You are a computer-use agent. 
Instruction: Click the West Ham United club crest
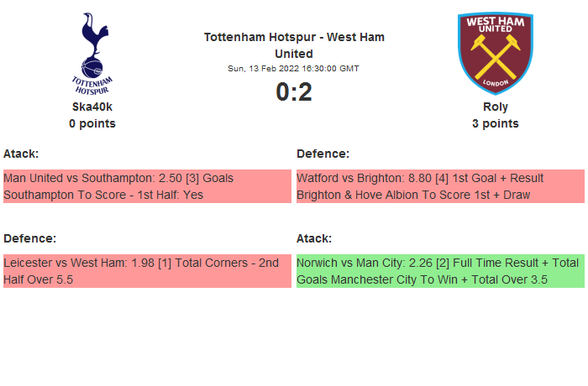[x=495, y=53]
